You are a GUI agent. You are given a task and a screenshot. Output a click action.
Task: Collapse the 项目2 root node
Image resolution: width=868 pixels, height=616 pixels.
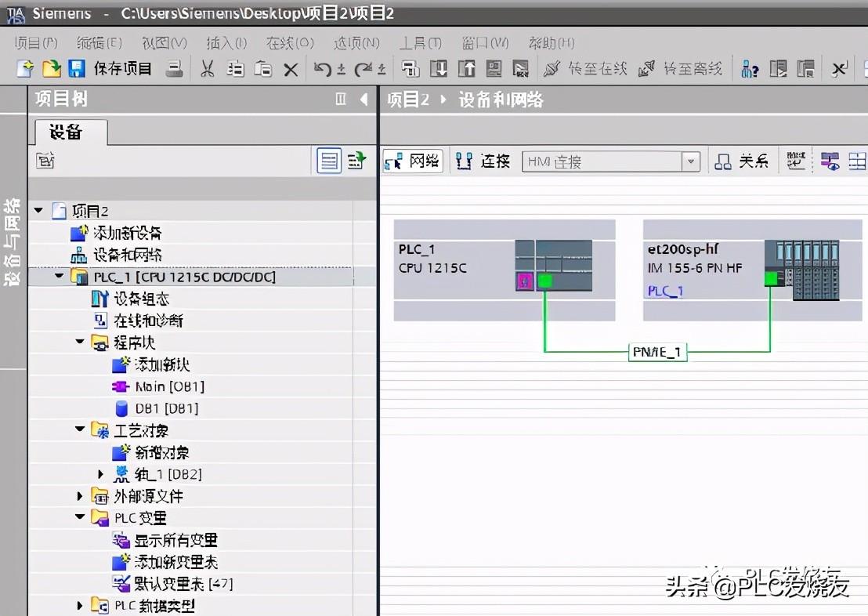[38, 211]
